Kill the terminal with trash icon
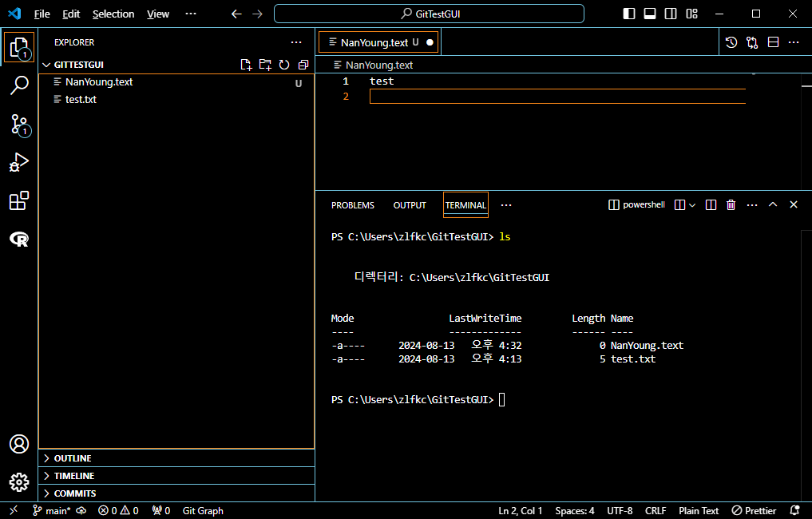Screen dimensions: 812x519 pos(731,205)
